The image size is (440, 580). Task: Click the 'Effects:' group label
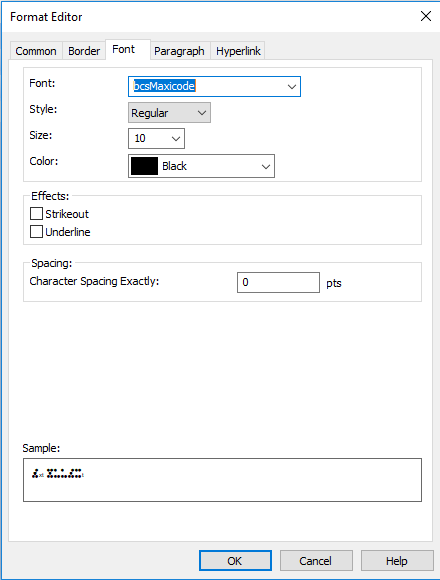tap(50, 196)
